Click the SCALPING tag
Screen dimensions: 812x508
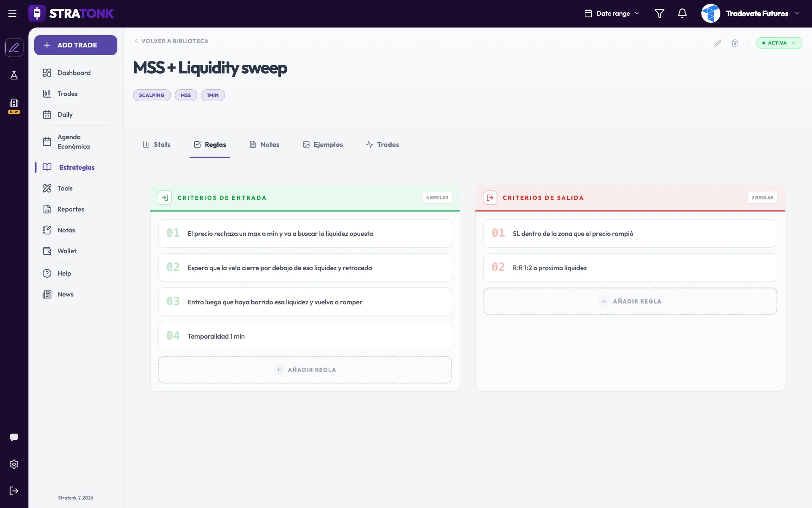point(152,95)
